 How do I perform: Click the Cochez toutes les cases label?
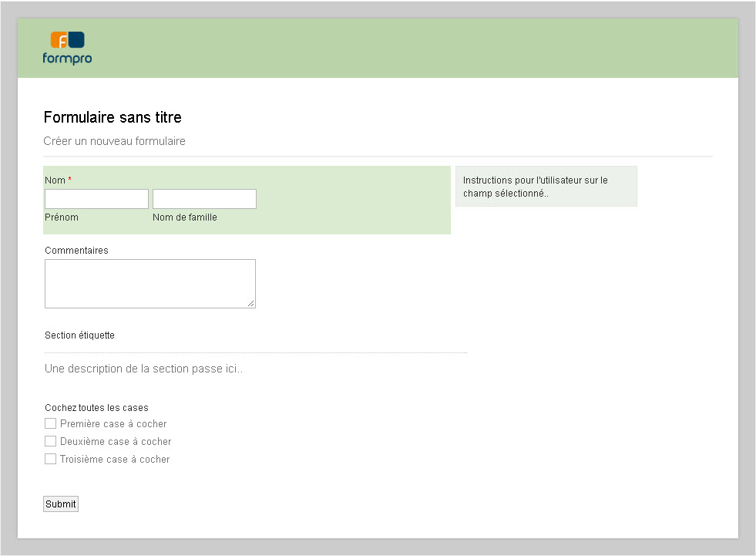click(96, 407)
